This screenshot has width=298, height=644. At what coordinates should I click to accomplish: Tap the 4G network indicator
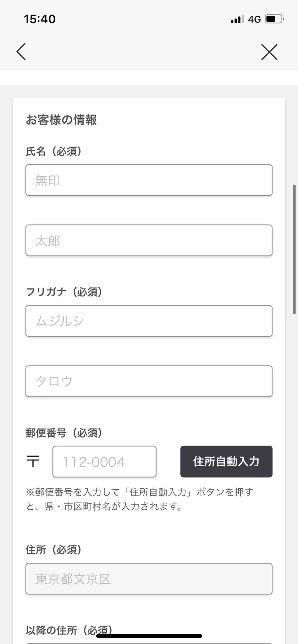click(254, 19)
